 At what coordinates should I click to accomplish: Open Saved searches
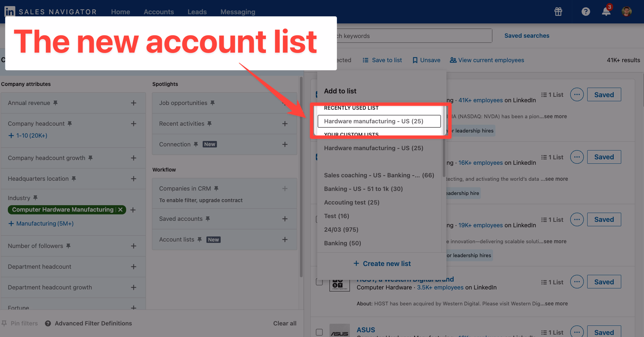527,36
